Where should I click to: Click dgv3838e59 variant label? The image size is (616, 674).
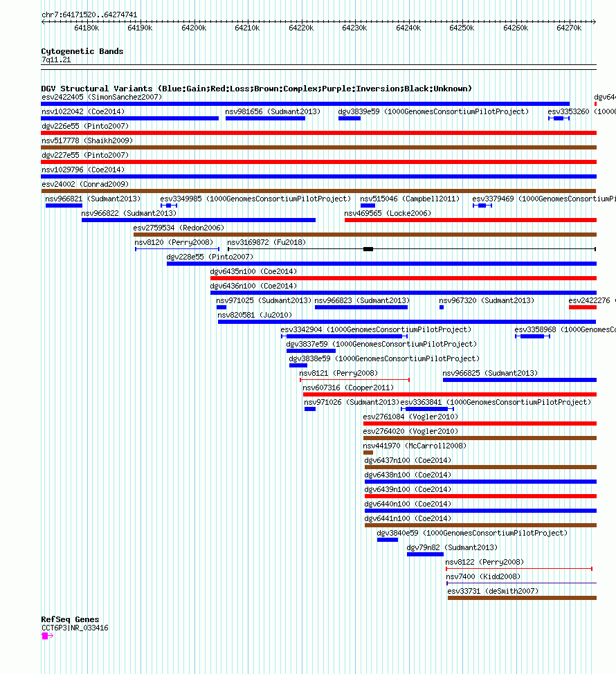pos(384,359)
